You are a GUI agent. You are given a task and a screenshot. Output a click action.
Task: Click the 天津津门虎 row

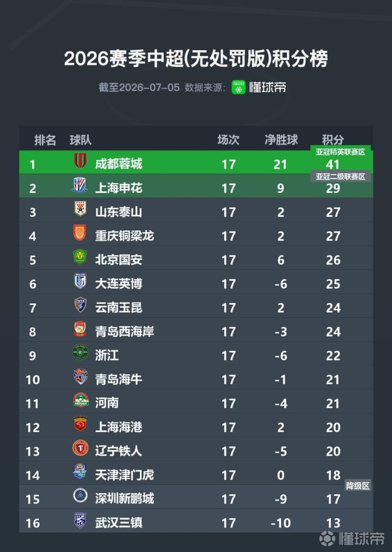196,475
